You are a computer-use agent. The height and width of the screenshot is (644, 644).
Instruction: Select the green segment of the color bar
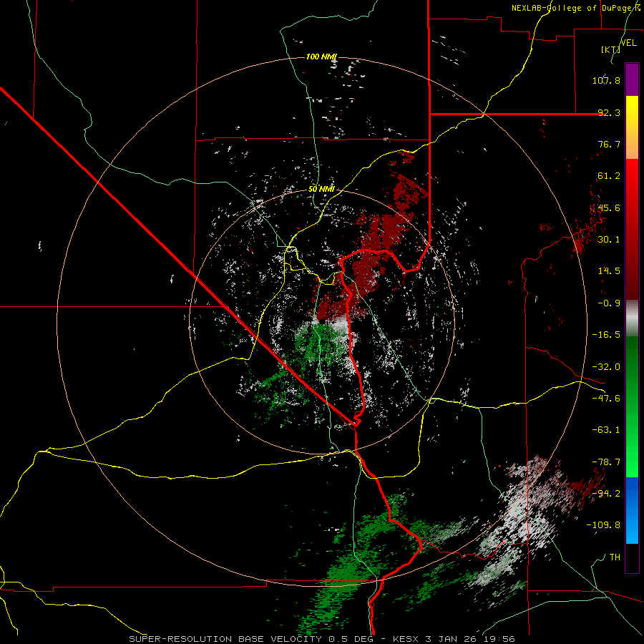pos(632,406)
